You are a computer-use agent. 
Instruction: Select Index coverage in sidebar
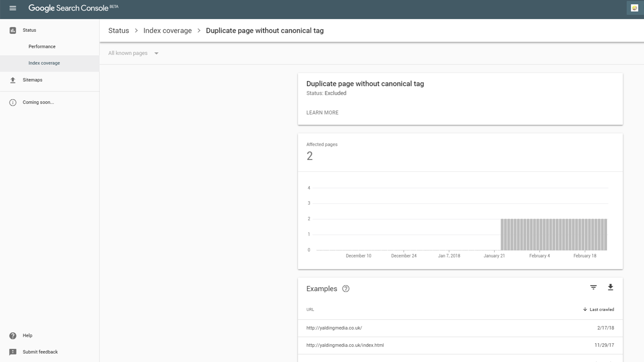(x=44, y=63)
